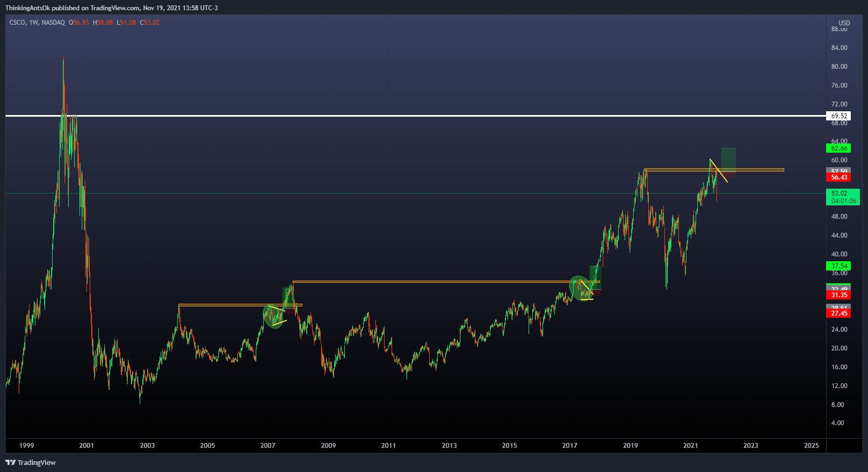Select the white horizontal line at 69.52
868x472 pixels.
click(416, 116)
